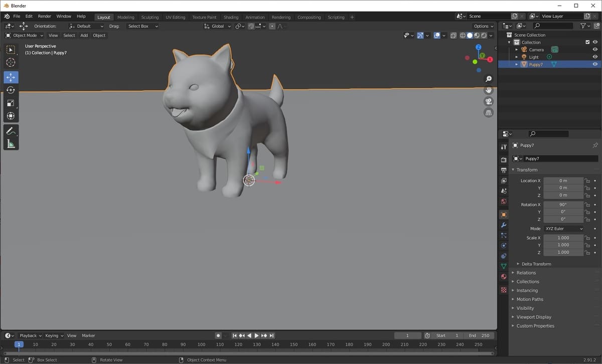The image size is (602, 364).
Task: Click frame 100 on the timeline
Action: tap(201, 344)
